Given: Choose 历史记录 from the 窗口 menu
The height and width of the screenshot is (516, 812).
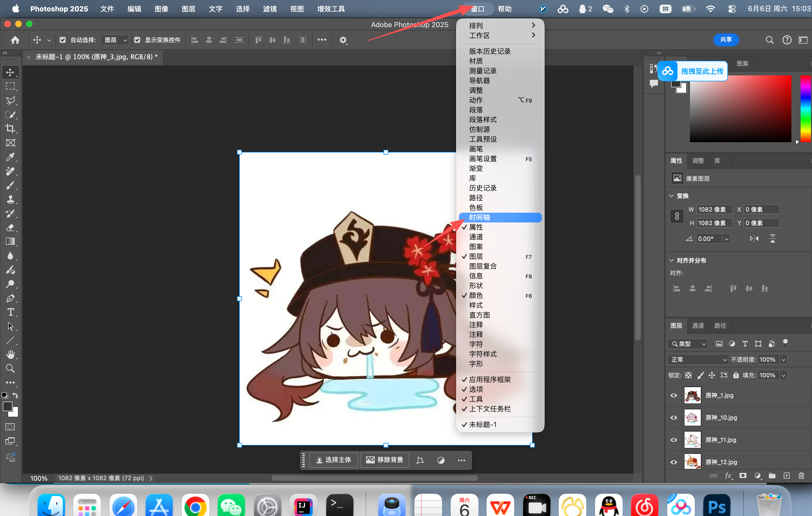Looking at the screenshot, I should [x=500, y=188].
